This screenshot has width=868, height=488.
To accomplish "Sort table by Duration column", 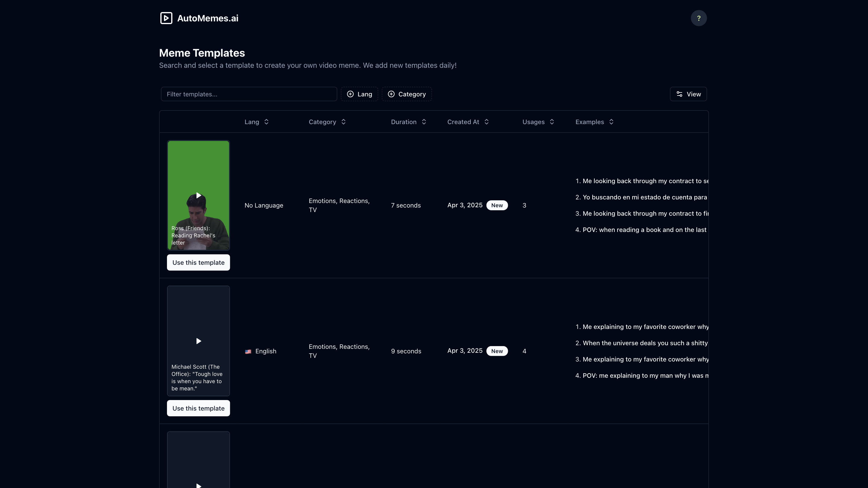I will click(x=408, y=122).
